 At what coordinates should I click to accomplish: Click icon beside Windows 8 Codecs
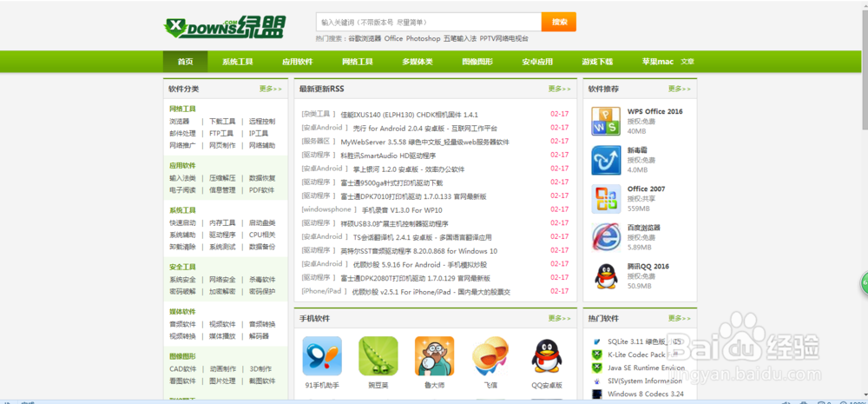[597, 394]
